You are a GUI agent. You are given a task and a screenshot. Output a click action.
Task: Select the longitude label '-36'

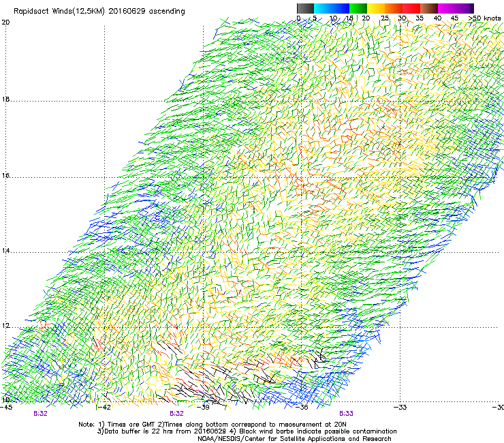pyautogui.click(x=302, y=408)
